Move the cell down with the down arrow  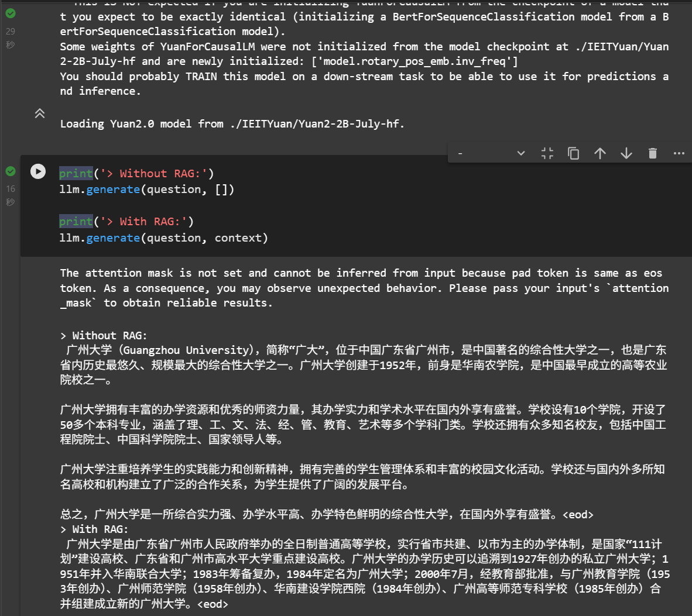pos(626,153)
